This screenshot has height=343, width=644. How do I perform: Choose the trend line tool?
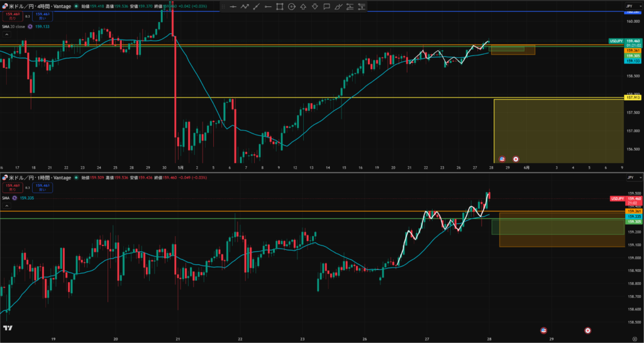[x=257, y=6]
